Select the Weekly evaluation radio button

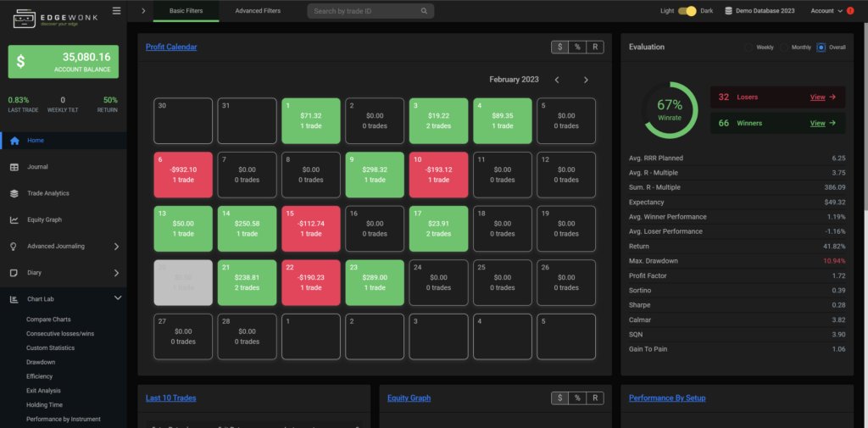[x=749, y=47]
